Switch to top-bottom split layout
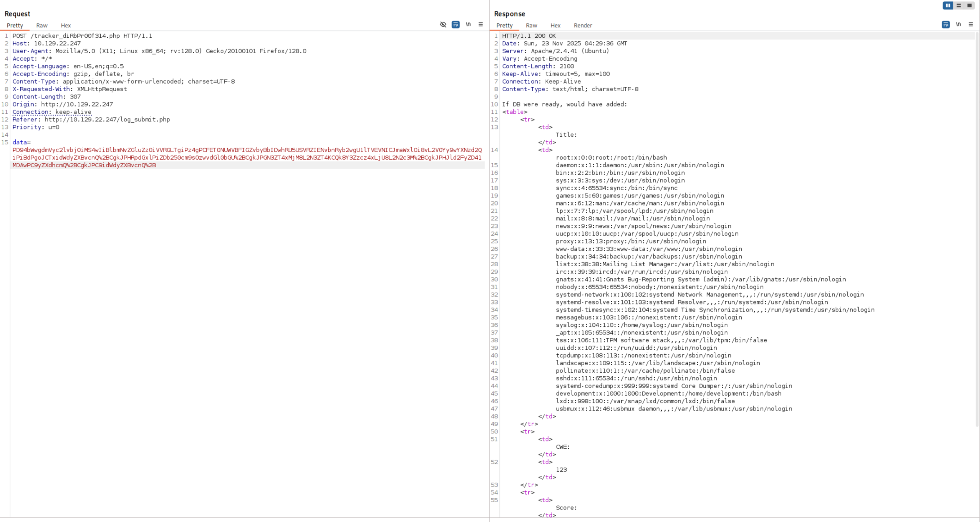Screen dimensions: 980x522 (958, 5)
